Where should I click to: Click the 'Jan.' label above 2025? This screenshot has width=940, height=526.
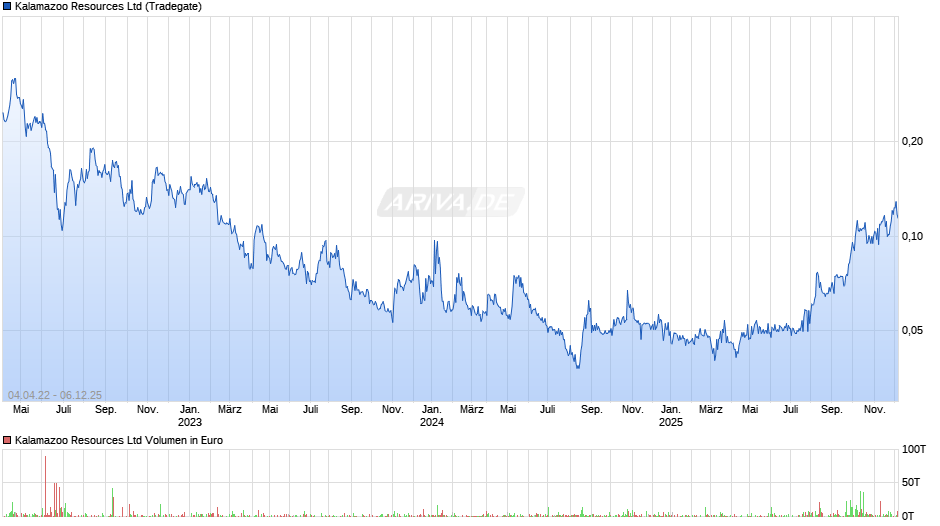click(671, 410)
